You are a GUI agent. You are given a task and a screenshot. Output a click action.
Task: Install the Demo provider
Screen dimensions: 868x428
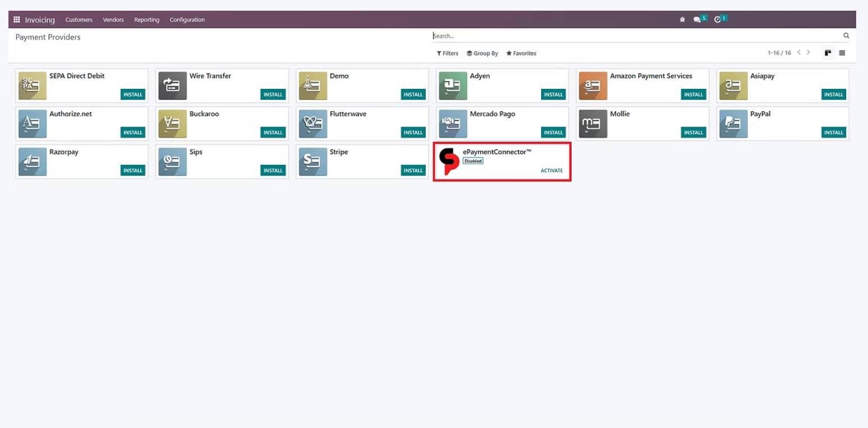pyautogui.click(x=413, y=94)
